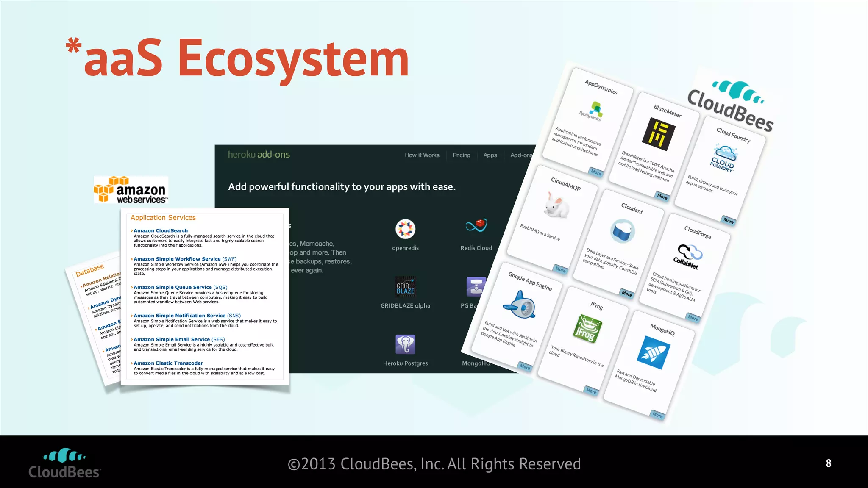Click the Redis Cloud label text
The height and width of the screenshot is (488, 868).
(x=476, y=248)
